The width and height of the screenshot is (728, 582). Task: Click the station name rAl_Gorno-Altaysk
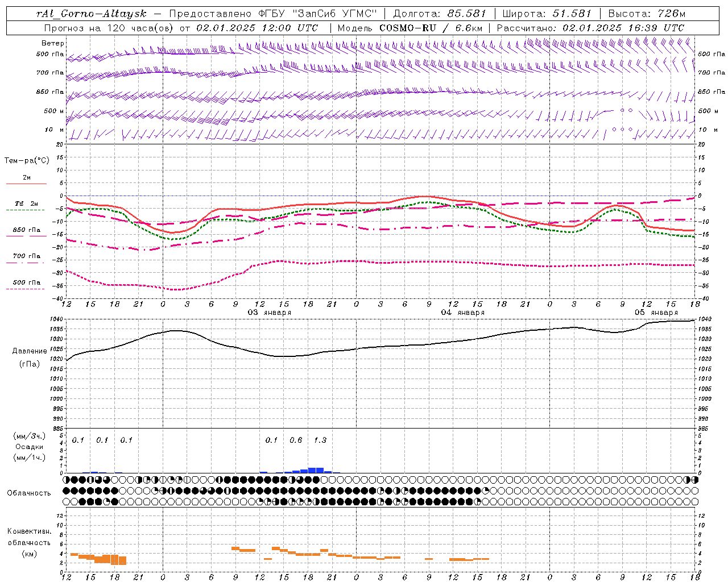(x=91, y=14)
